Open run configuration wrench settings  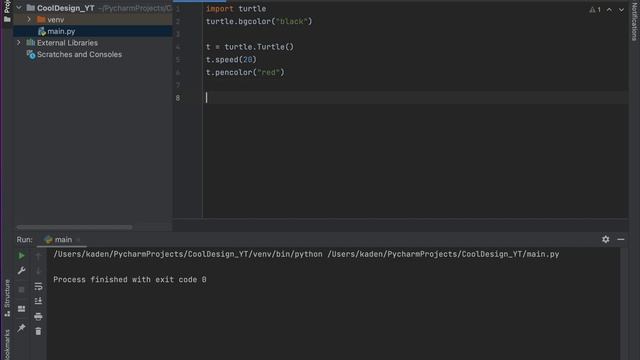point(21,271)
